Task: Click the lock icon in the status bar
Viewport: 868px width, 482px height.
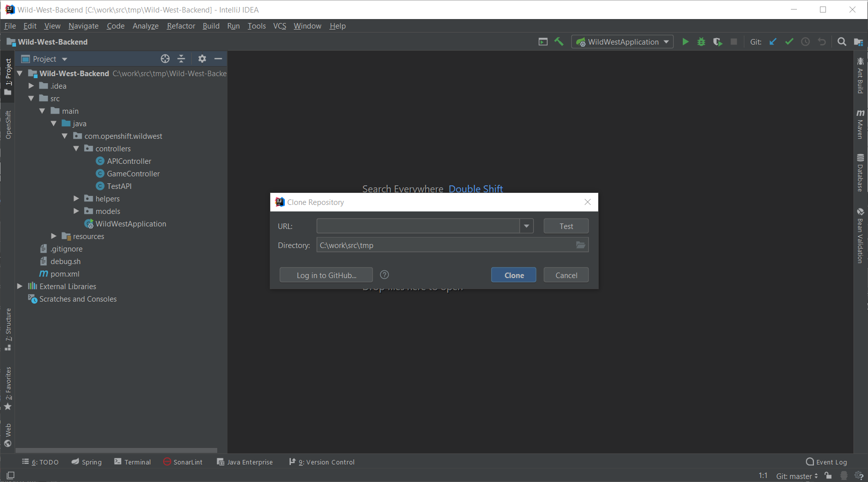Action: point(828,475)
